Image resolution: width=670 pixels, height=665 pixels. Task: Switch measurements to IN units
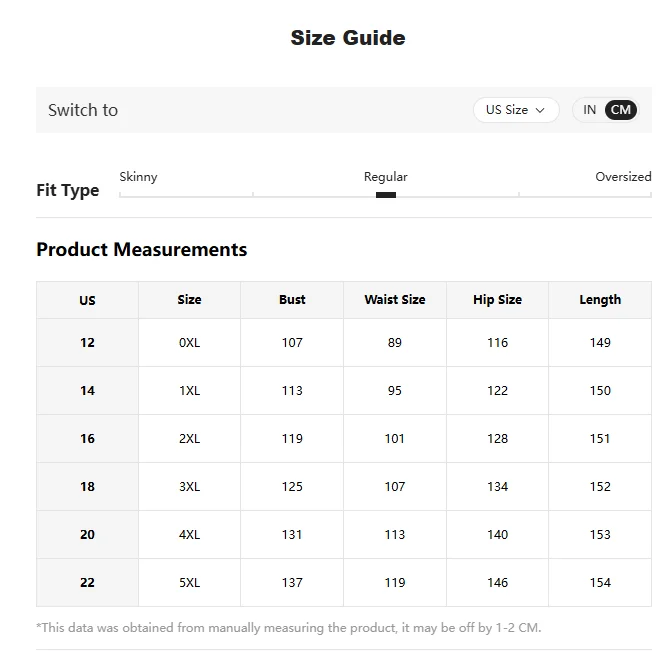[x=589, y=110]
